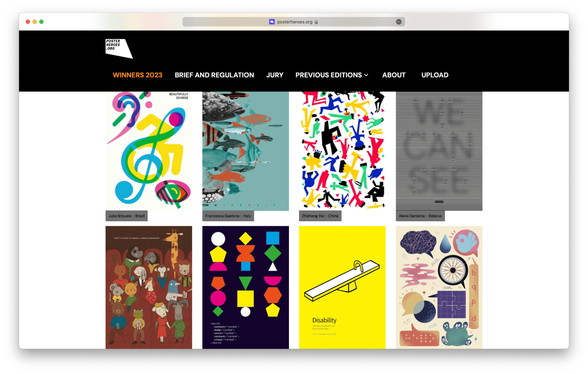Click the padlock icon in address bar
Viewport: 588px width, 374px height.
point(316,22)
